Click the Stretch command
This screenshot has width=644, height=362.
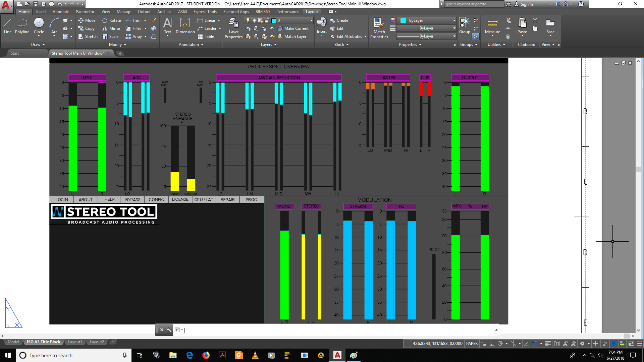tap(88, 37)
